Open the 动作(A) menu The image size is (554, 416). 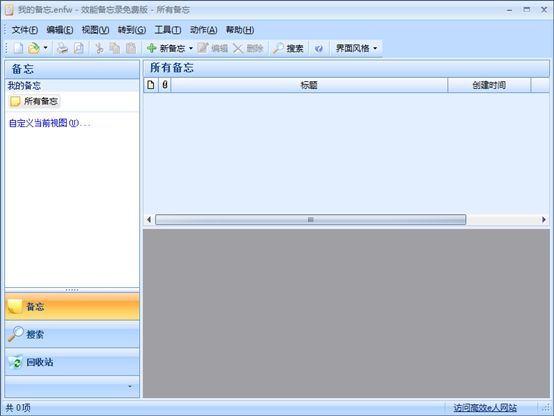tap(204, 30)
